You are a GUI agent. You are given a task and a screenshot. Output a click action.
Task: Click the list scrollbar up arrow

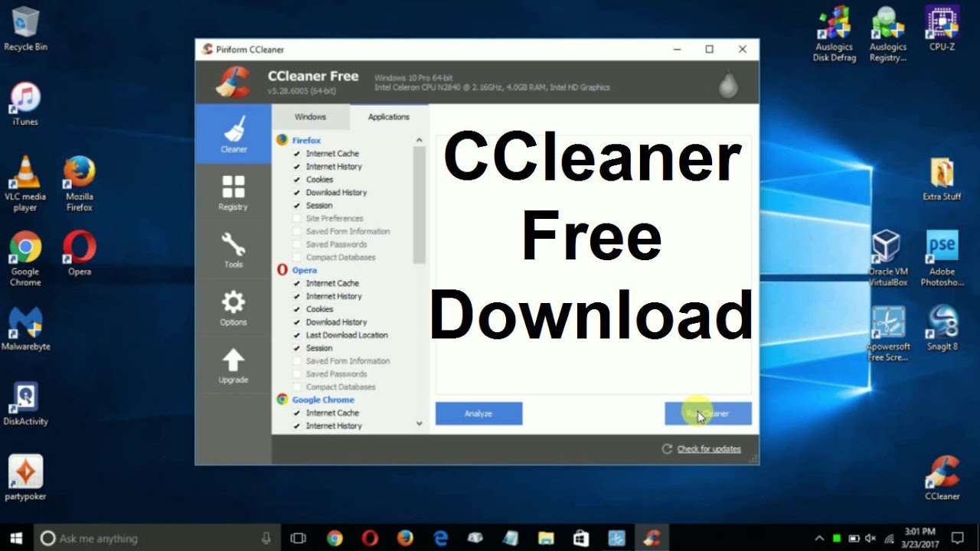coord(419,140)
